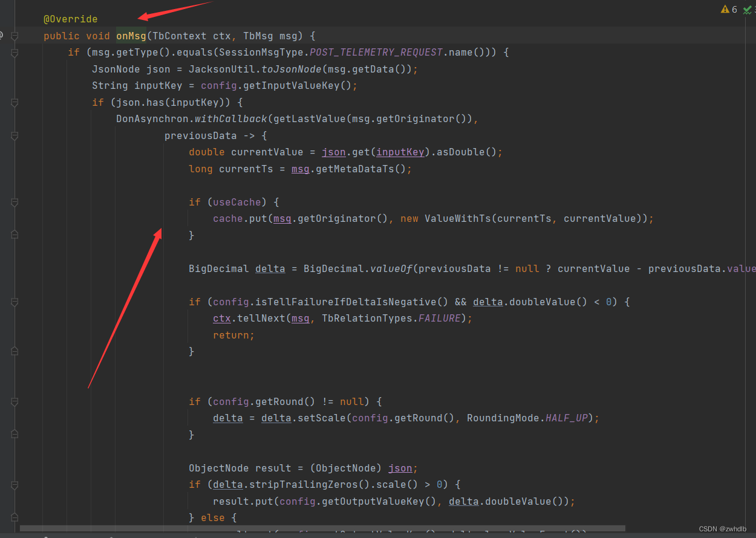Image resolution: width=756 pixels, height=538 pixels.
Task: Collapse the fold at 'if (delta.stripTrailingZeros()' line
Action: pyautogui.click(x=15, y=484)
